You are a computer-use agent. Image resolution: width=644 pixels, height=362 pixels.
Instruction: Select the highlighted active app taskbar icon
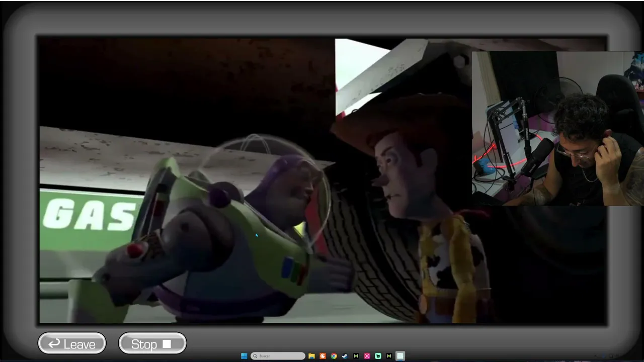400,356
